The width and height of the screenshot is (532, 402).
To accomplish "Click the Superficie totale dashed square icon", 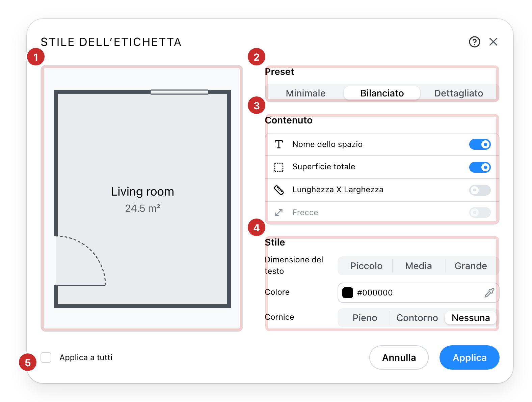I will pos(278,167).
